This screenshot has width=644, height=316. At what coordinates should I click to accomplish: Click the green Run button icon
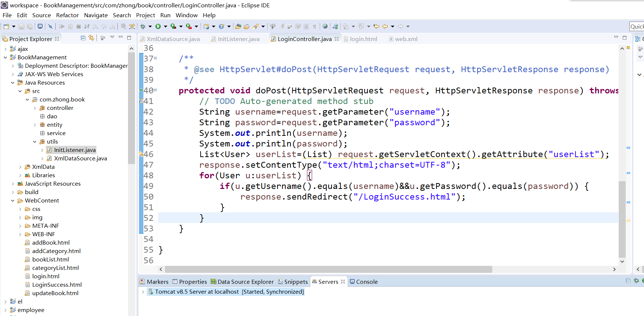tap(158, 26)
